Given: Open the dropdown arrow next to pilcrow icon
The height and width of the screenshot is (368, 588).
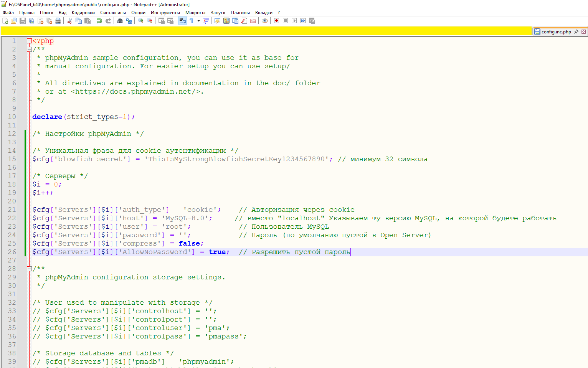Looking at the screenshot, I should coord(198,21).
